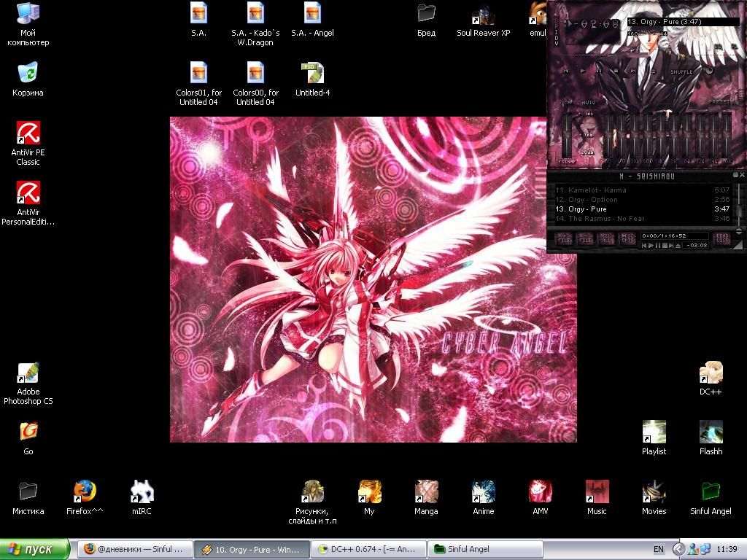The height and width of the screenshot is (560, 747).
Task: Open the Flashh desktop icon
Action: click(x=711, y=438)
